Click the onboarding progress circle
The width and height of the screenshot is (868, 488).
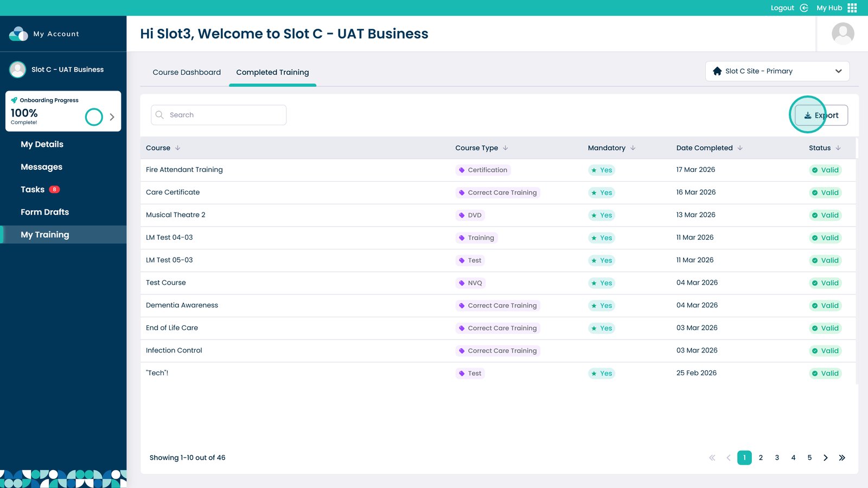pos(94,117)
